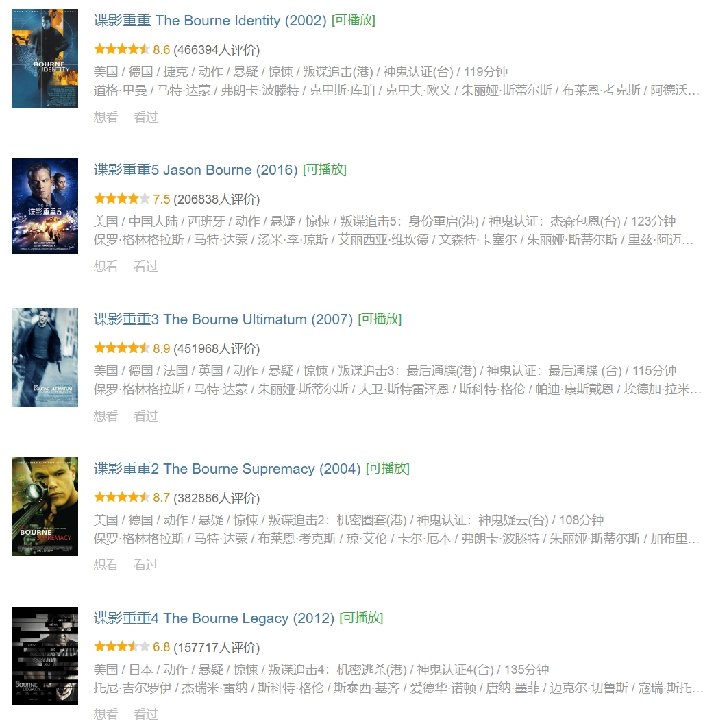Mark The Bourne Identity as 看过
The height and width of the screenshot is (728, 716).
click(146, 117)
